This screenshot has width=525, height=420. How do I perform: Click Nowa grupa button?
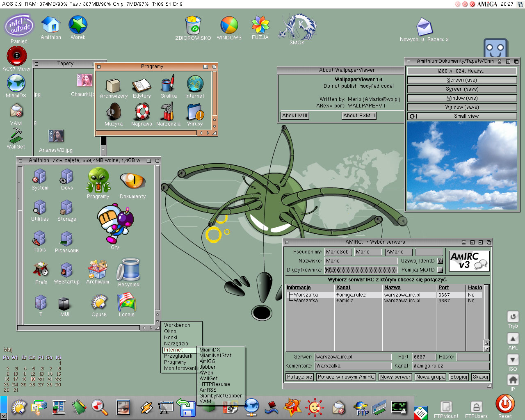430,377
